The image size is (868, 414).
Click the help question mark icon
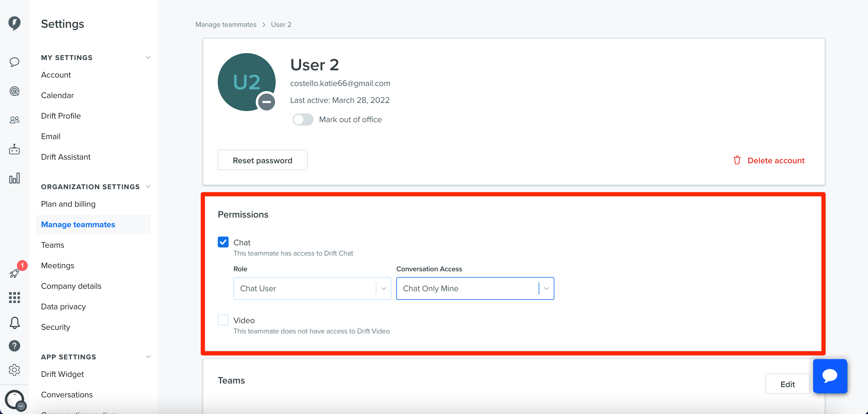tap(14, 346)
